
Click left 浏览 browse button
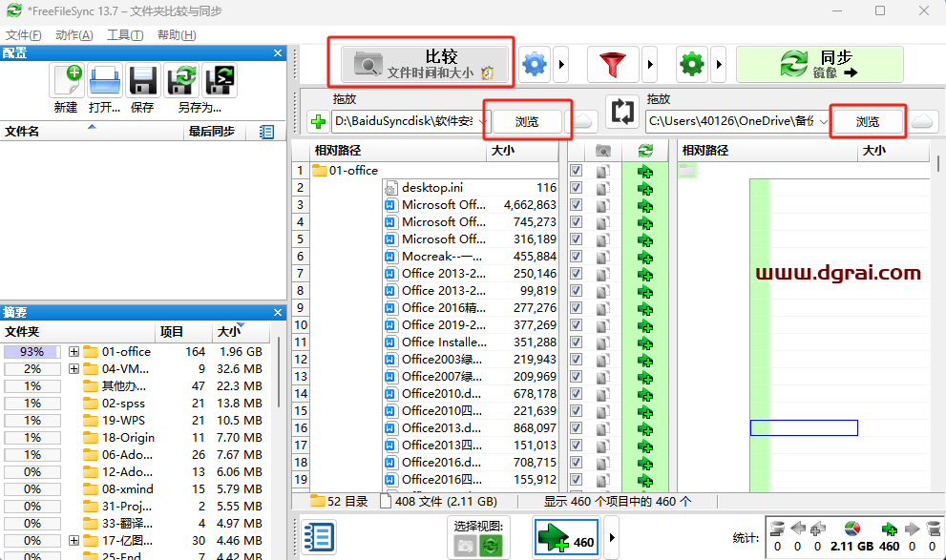(527, 122)
